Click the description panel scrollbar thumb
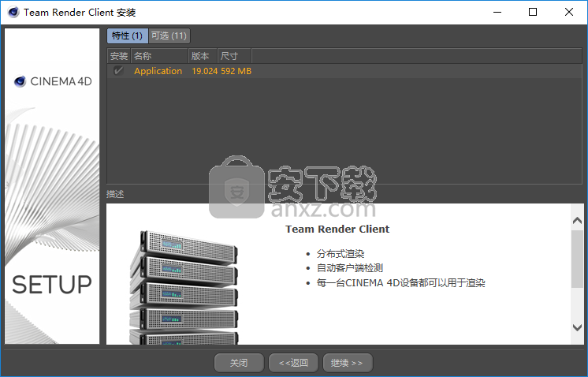Image resolution: width=588 pixels, height=377 pixels. click(x=578, y=259)
